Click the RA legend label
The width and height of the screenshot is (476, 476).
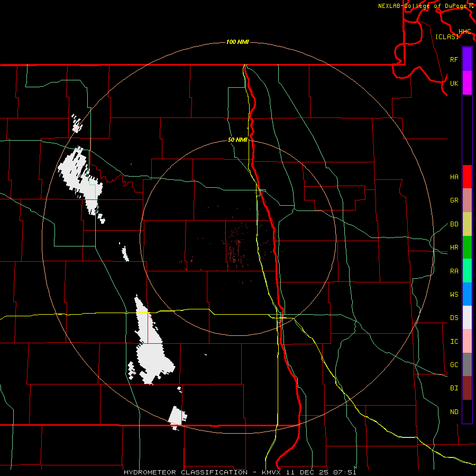454,271
